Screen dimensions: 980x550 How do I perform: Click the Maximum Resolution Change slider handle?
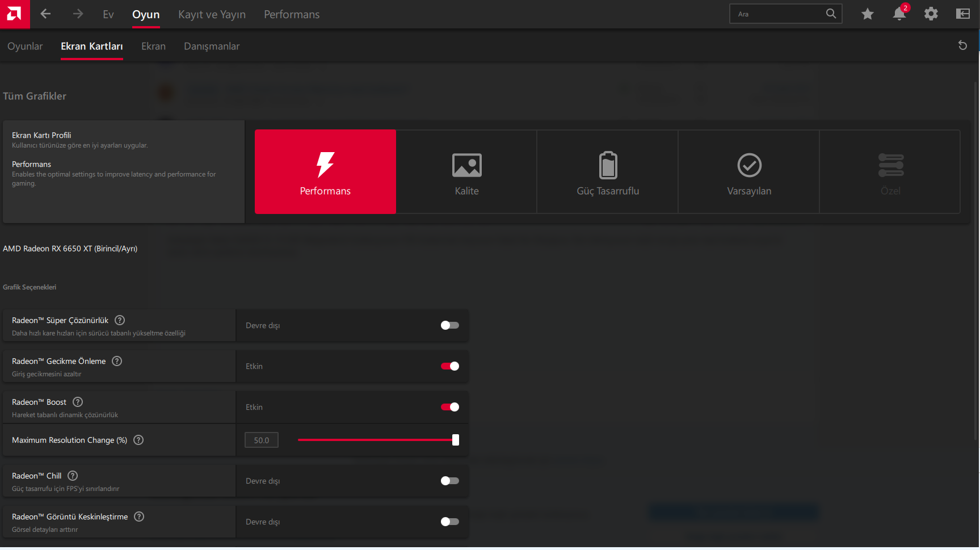coord(456,440)
